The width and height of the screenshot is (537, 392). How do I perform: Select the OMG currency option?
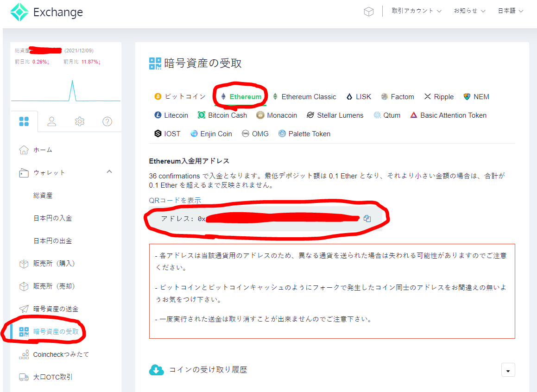[x=255, y=133]
